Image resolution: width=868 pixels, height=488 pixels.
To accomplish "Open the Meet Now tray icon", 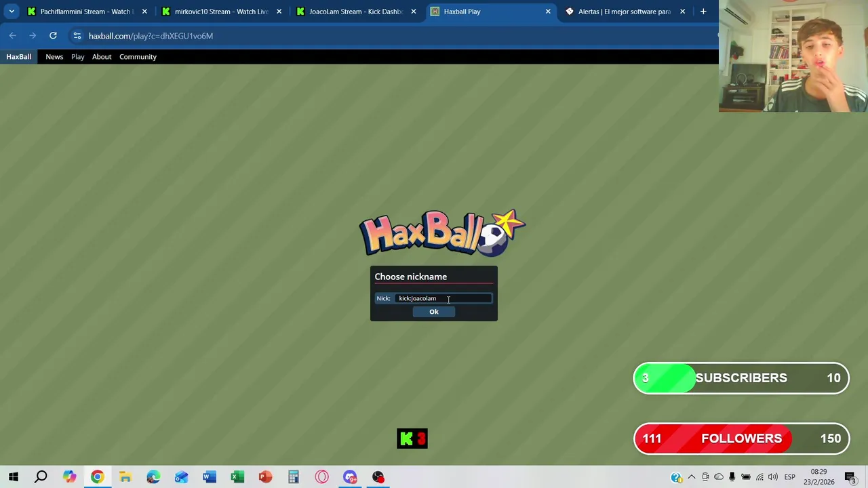I will (705, 477).
